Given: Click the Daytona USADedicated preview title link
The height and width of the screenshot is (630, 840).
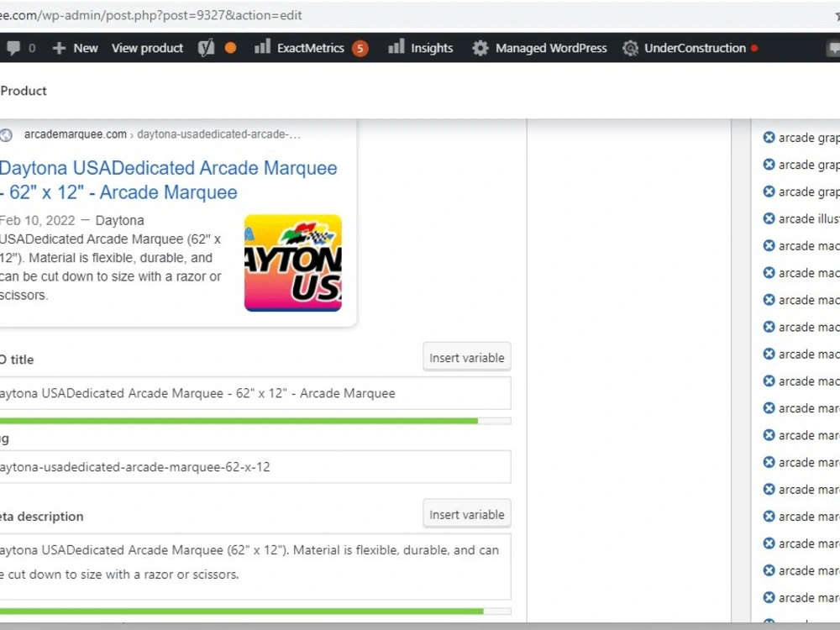Looking at the screenshot, I should 168,180.
